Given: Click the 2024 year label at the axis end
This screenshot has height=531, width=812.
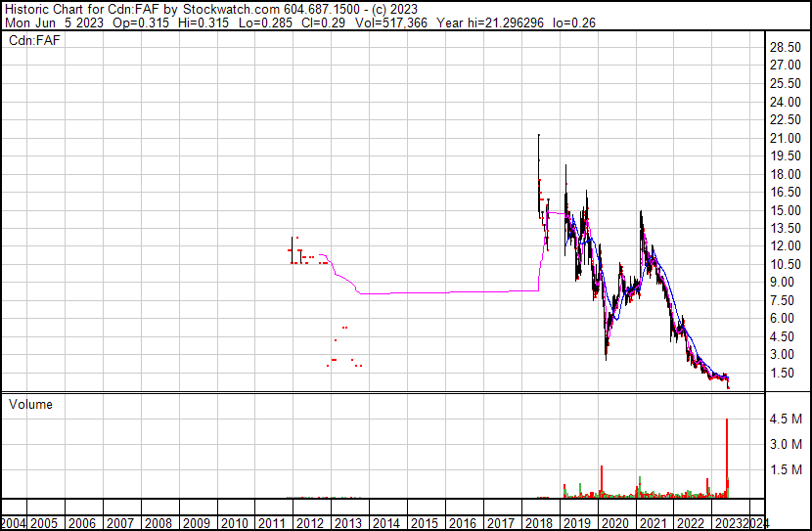Looking at the screenshot, I should click(x=755, y=523).
